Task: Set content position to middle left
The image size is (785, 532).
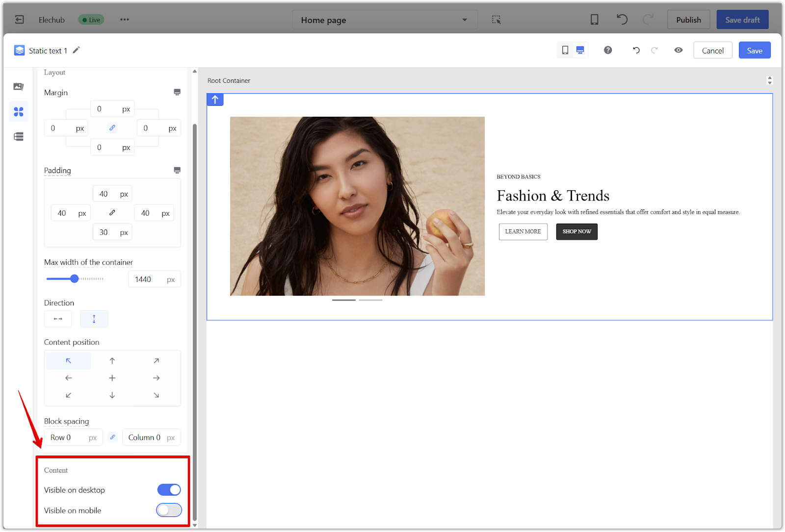Action: pyautogui.click(x=69, y=378)
